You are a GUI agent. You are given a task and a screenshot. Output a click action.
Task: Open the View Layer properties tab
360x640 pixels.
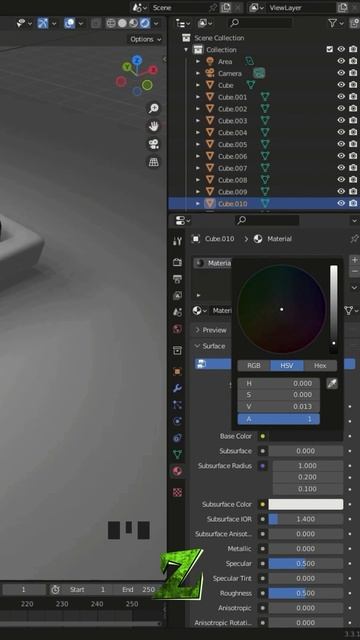coord(177,295)
